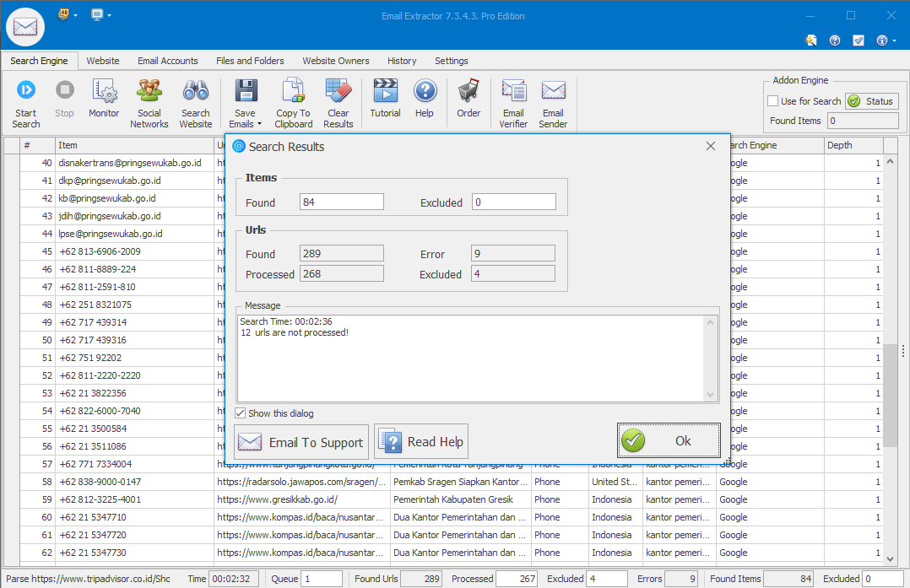Click the message box scroll up arrow
The image size is (910, 588).
point(711,322)
